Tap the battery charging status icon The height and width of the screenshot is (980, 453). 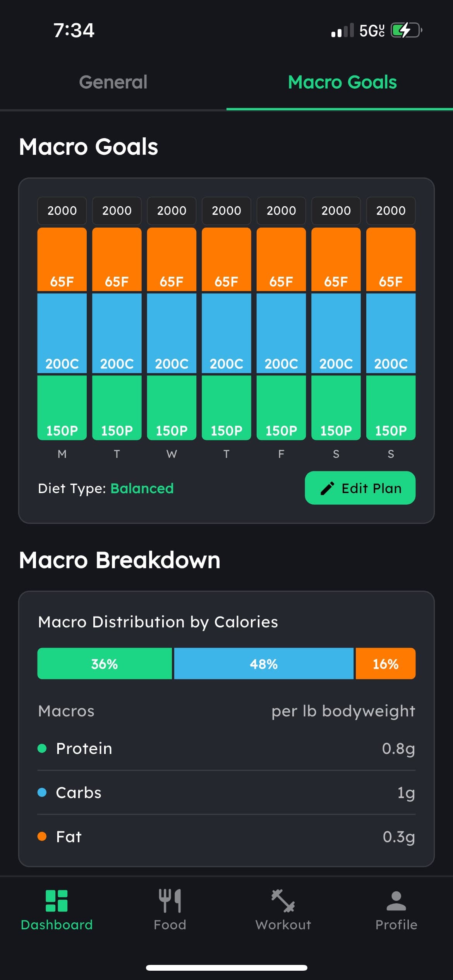tap(405, 30)
